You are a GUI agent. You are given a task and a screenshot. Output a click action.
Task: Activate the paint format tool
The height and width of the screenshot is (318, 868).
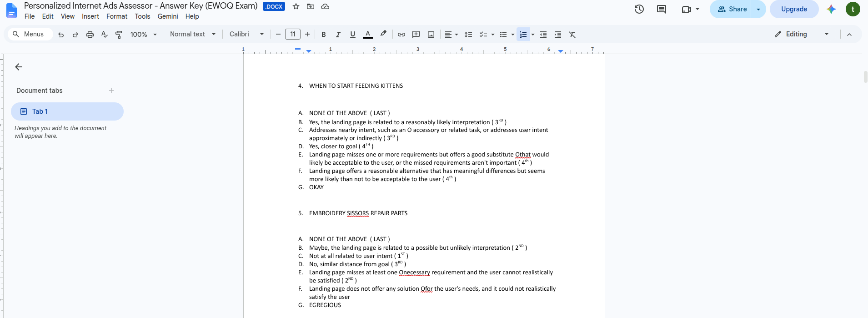coord(119,35)
